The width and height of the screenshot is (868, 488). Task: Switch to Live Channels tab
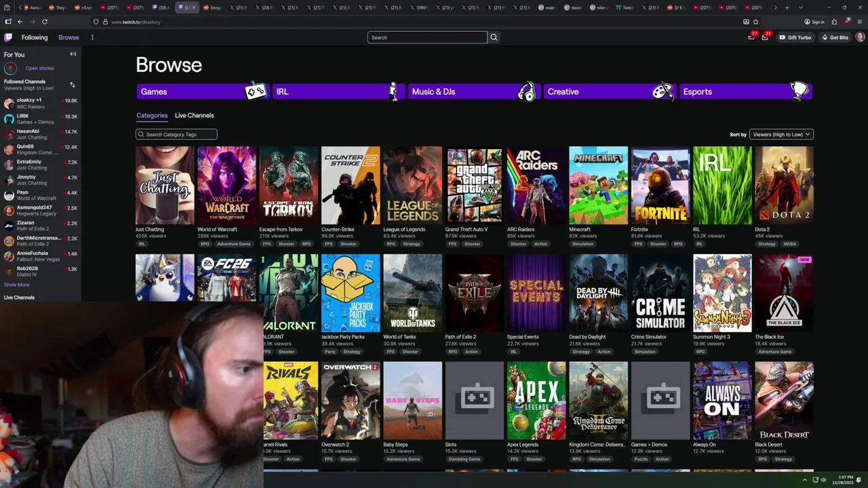point(194,115)
